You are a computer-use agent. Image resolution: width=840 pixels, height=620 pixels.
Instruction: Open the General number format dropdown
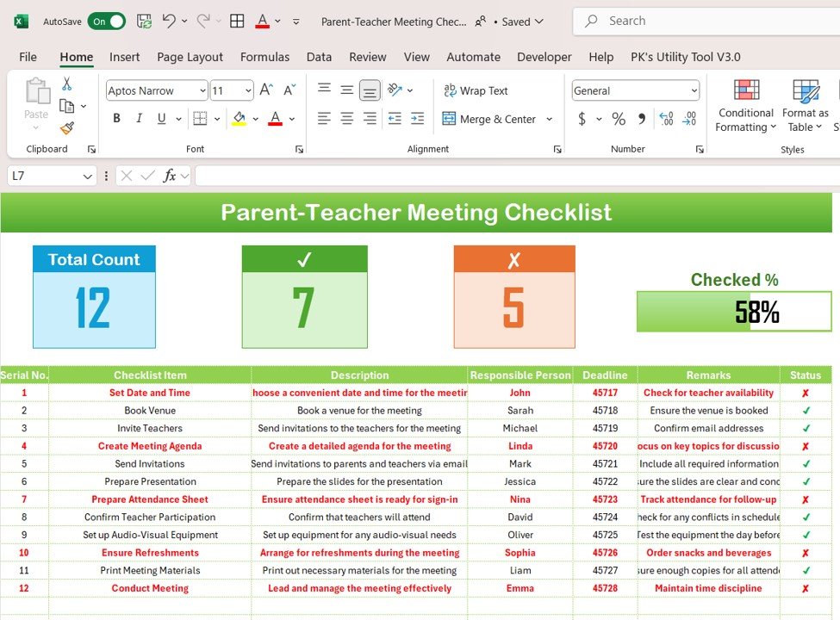tap(694, 90)
